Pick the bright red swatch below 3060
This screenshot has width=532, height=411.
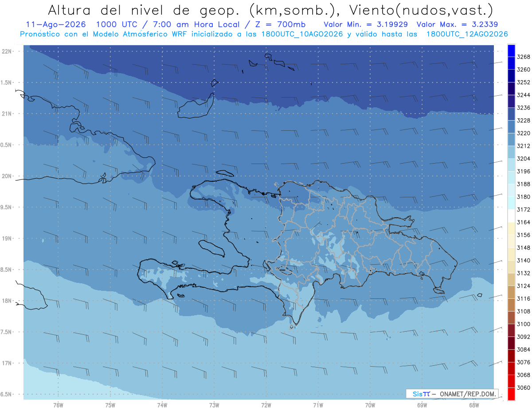pyautogui.click(x=511, y=394)
